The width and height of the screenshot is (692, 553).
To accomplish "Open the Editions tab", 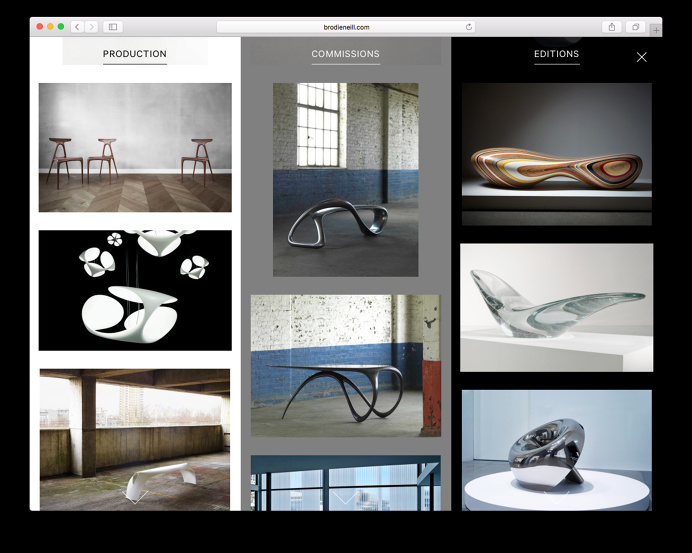I will coord(556,54).
